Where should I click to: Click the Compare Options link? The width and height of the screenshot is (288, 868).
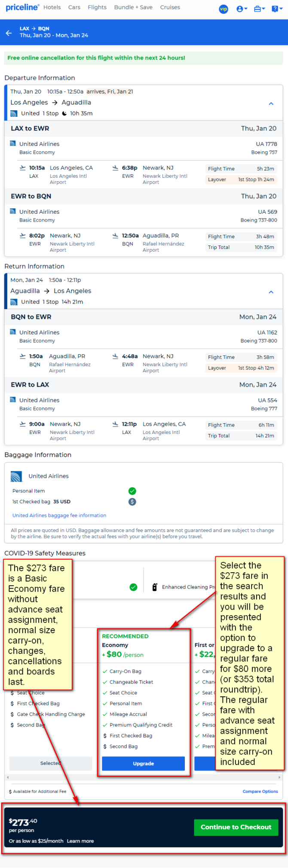point(260,791)
